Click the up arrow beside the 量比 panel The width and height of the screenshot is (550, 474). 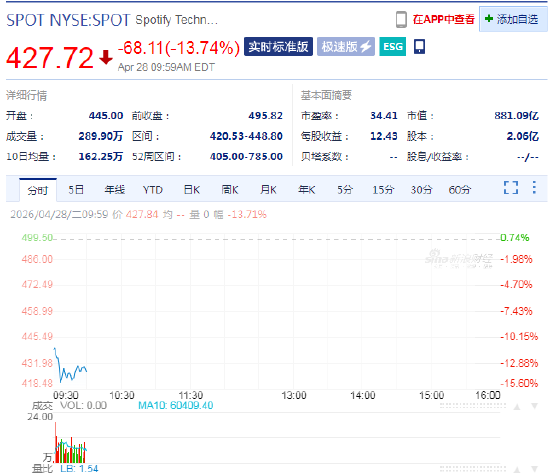click(517, 469)
